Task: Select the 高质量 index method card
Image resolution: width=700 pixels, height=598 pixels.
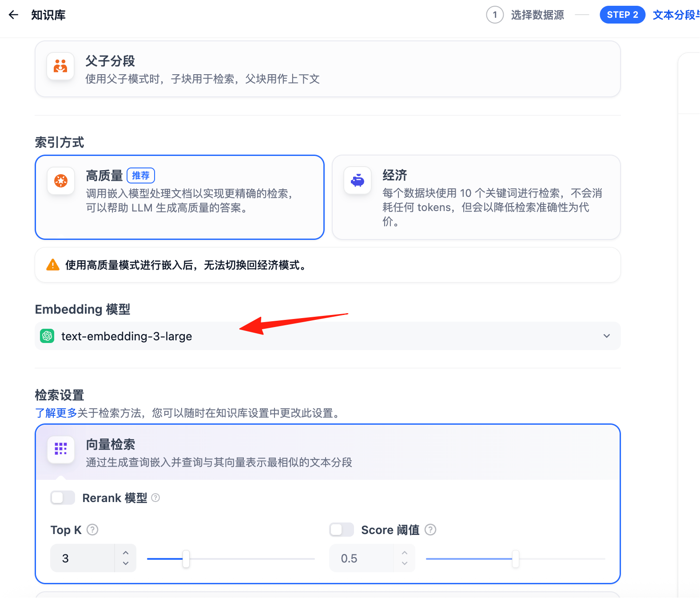Action: tap(180, 197)
